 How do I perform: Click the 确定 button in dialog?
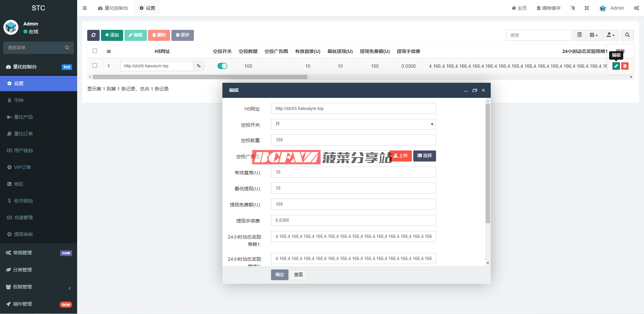tap(279, 275)
